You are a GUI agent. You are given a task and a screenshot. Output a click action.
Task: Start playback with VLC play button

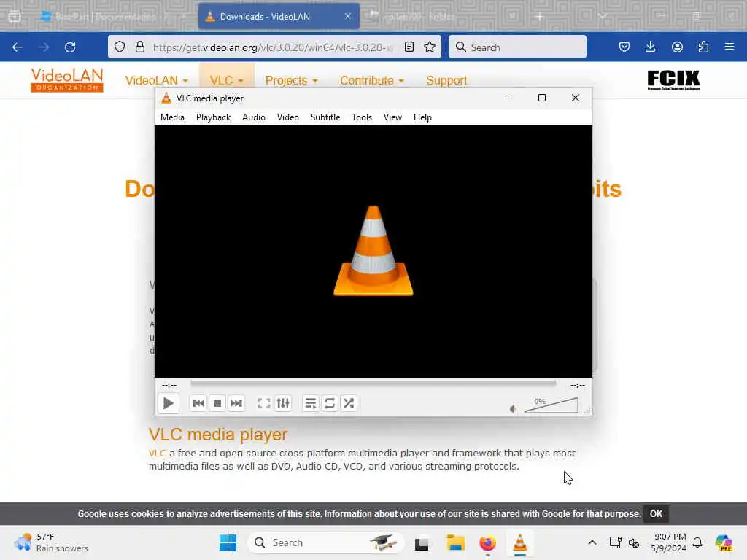[x=169, y=403]
